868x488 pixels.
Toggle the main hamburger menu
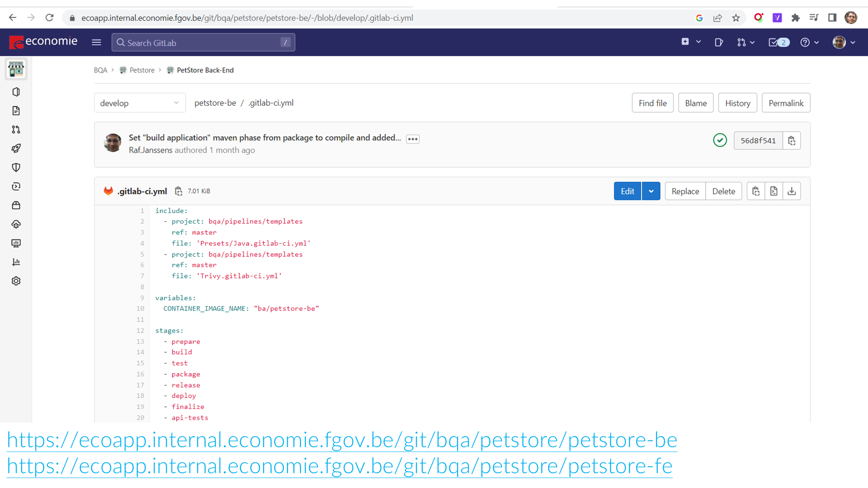(x=96, y=43)
